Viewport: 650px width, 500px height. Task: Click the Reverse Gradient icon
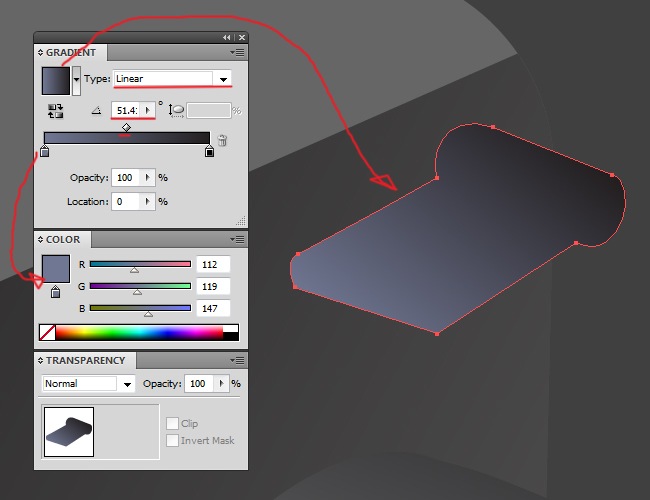tap(56, 111)
